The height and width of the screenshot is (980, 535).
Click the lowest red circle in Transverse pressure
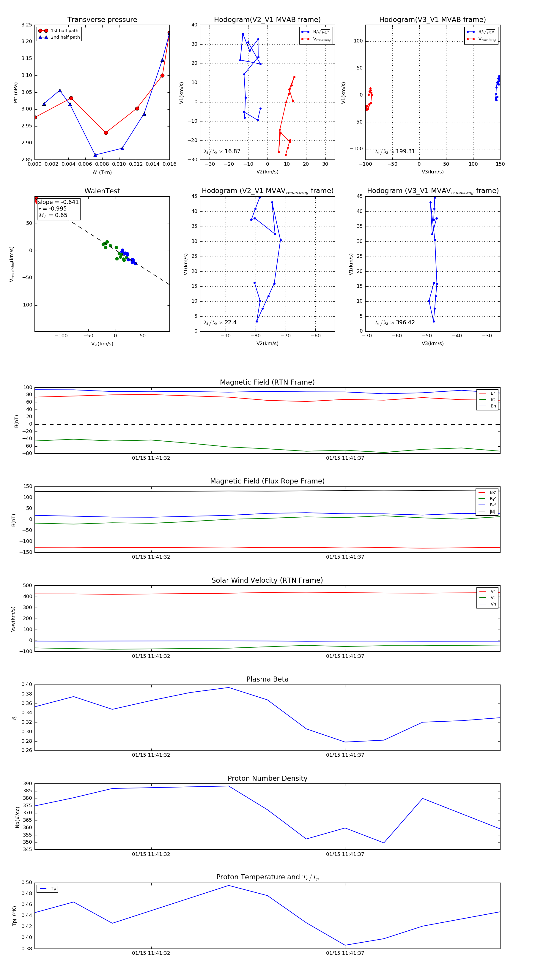click(x=106, y=133)
